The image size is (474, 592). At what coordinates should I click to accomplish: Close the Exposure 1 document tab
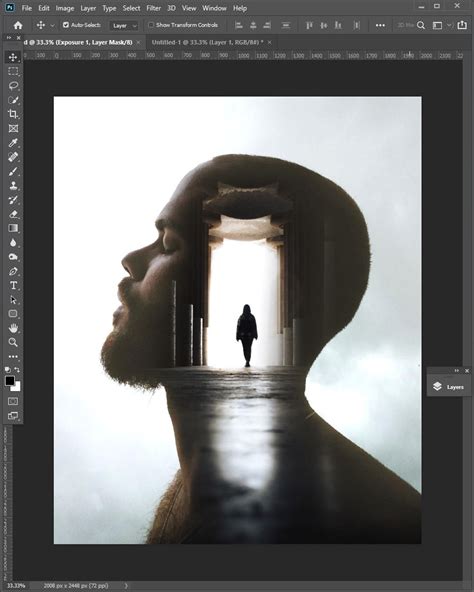tap(139, 42)
